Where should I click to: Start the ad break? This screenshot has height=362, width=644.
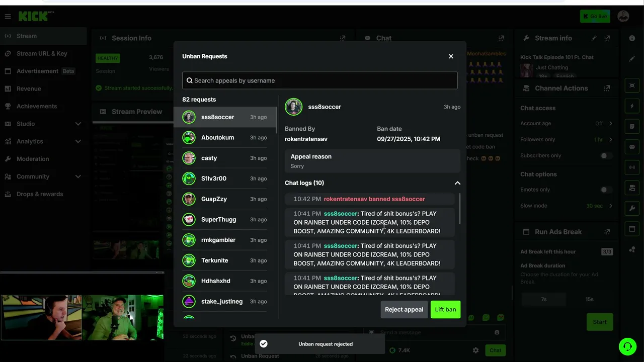600,322
